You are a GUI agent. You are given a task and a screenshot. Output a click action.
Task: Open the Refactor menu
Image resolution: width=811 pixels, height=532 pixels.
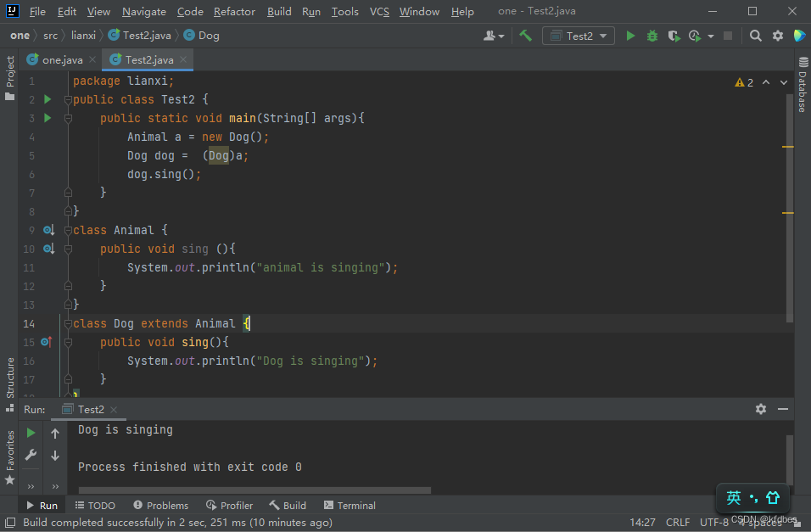pyautogui.click(x=234, y=11)
